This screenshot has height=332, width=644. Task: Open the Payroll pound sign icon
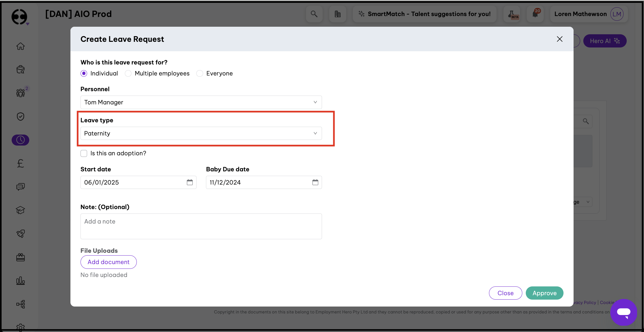(x=20, y=163)
